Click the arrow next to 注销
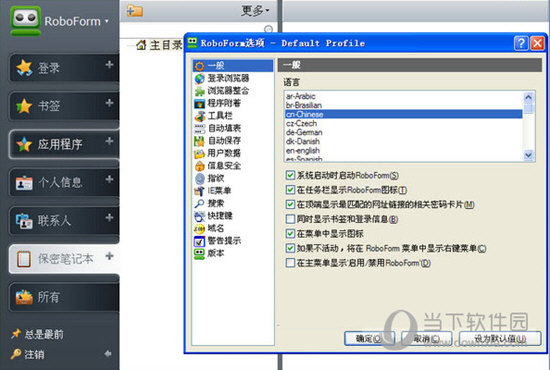The width and height of the screenshot is (550, 370). tap(108, 354)
